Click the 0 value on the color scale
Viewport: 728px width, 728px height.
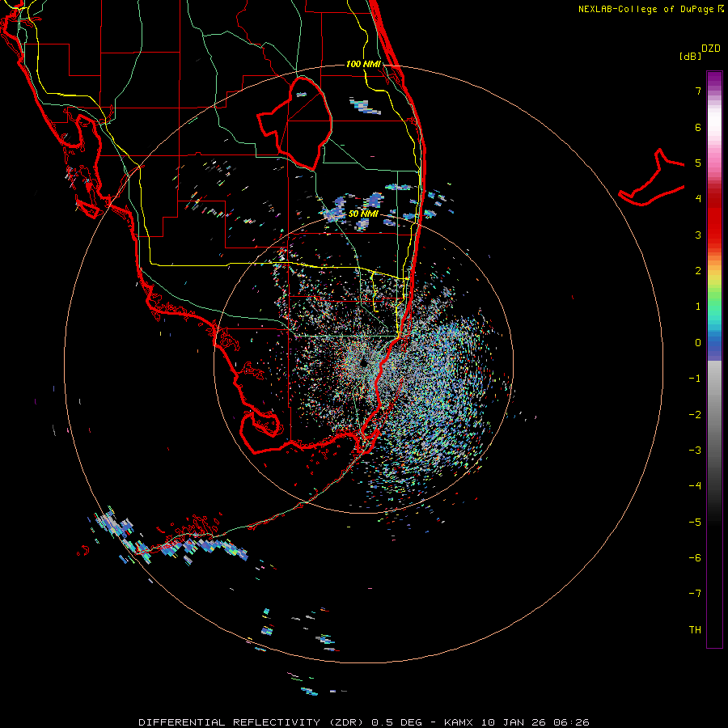point(698,343)
